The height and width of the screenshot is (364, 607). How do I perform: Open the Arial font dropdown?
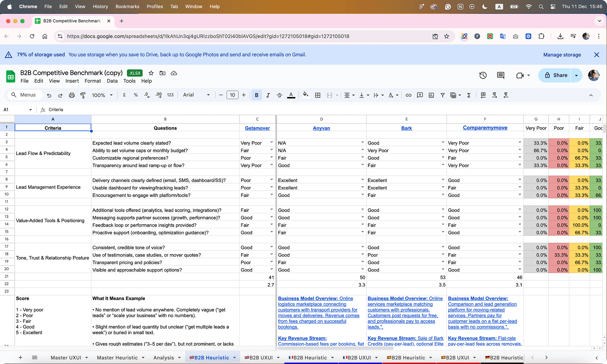(196, 95)
